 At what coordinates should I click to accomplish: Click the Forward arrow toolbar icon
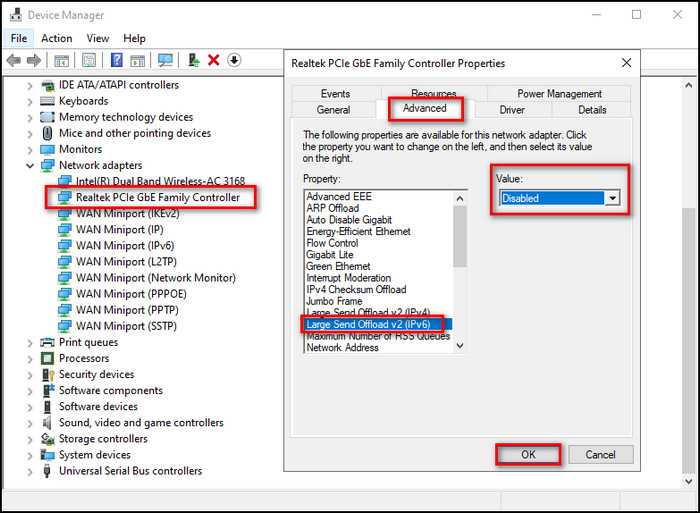[34, 60]
